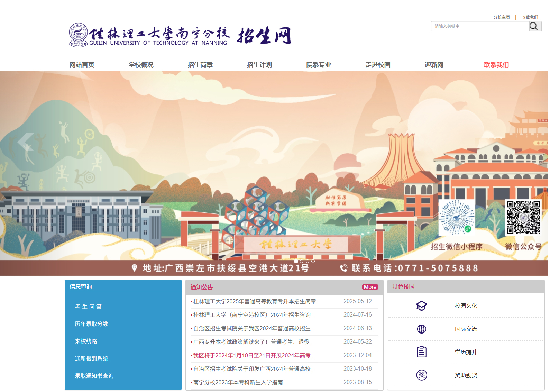Image resolution: width=550 pixels, height=392 pixels.
Task: Click the graduation cap campus culture icon
Action: click(421, 306)
